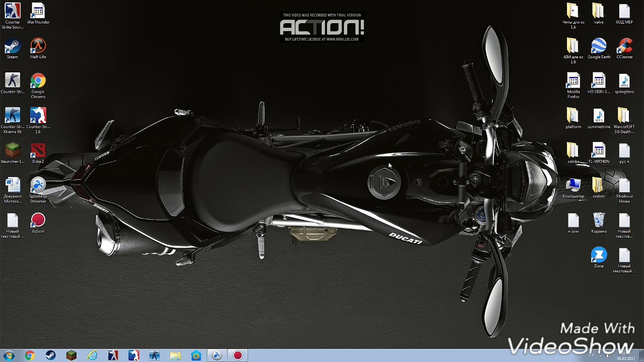644x362 pixels.
Task: Launch Google Chrome from the taskbar
Action: click(30, 355)
